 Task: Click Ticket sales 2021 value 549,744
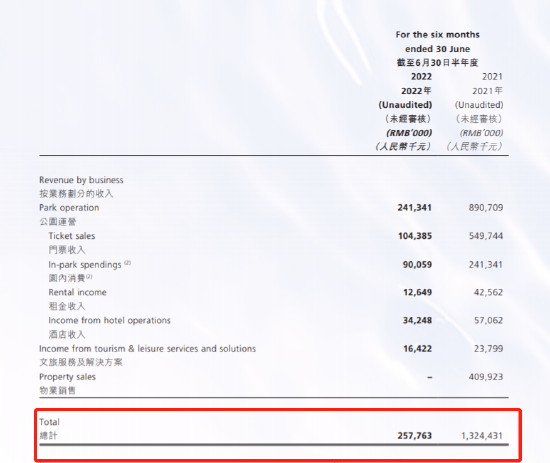point(486,236)
